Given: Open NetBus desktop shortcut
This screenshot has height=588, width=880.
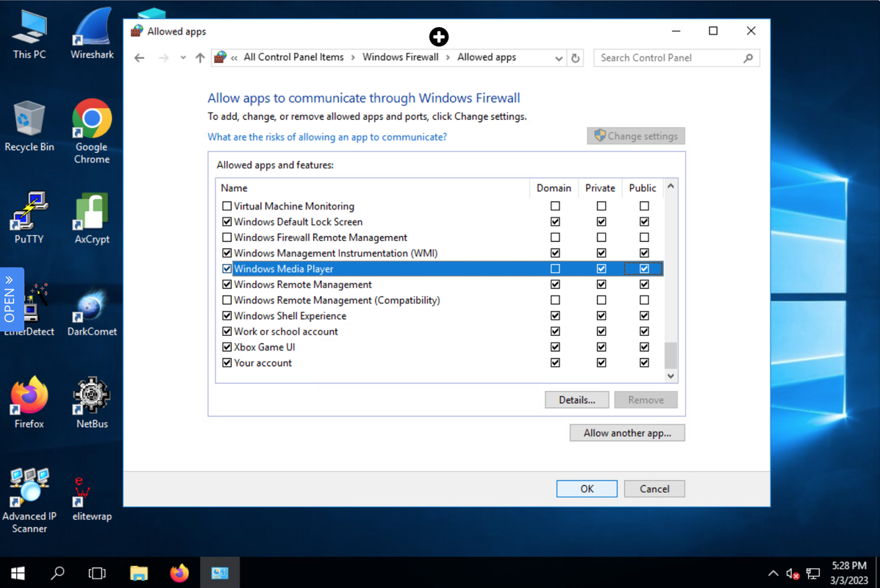Looking at the screenshot, I should (x=92, y=403).
